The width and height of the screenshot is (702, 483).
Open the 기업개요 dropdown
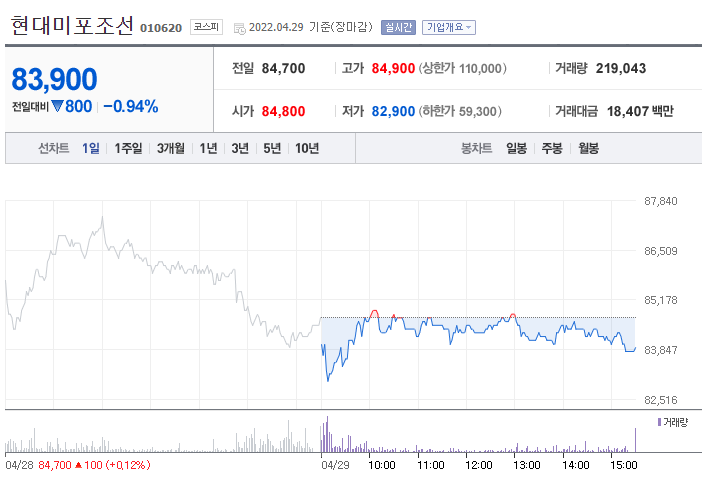click(449, 27)
